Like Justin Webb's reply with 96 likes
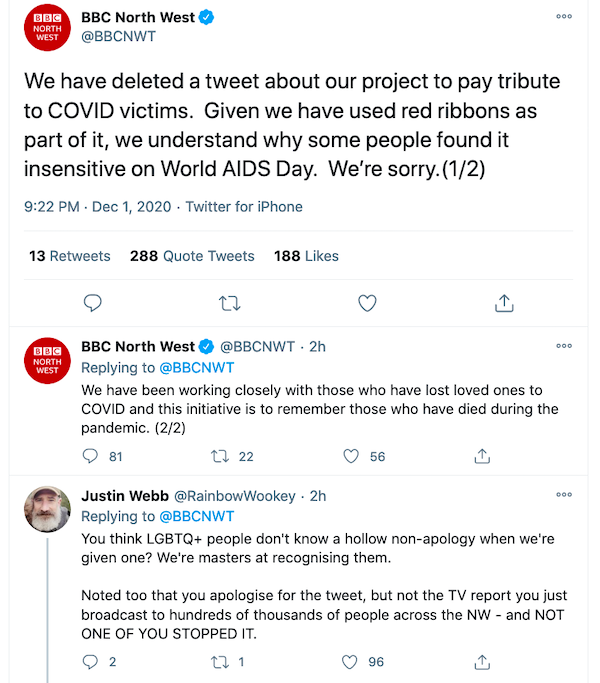600x683 pixels. coord(349,662)
